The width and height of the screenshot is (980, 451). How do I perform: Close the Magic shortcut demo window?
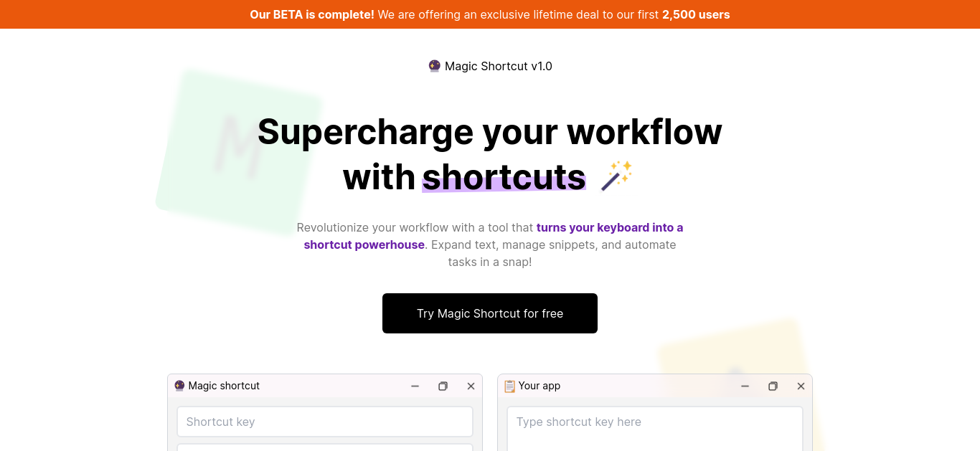(471, 386)
